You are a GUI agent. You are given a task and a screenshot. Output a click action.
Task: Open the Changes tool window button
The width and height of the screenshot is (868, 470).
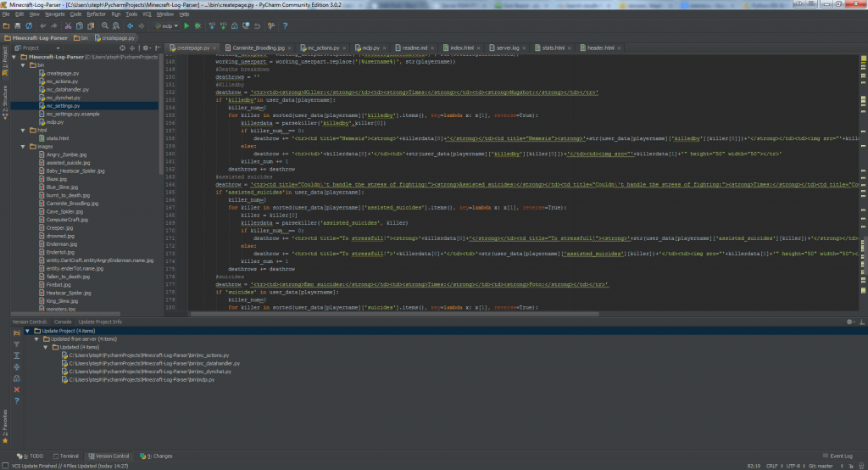pos(157,456)
